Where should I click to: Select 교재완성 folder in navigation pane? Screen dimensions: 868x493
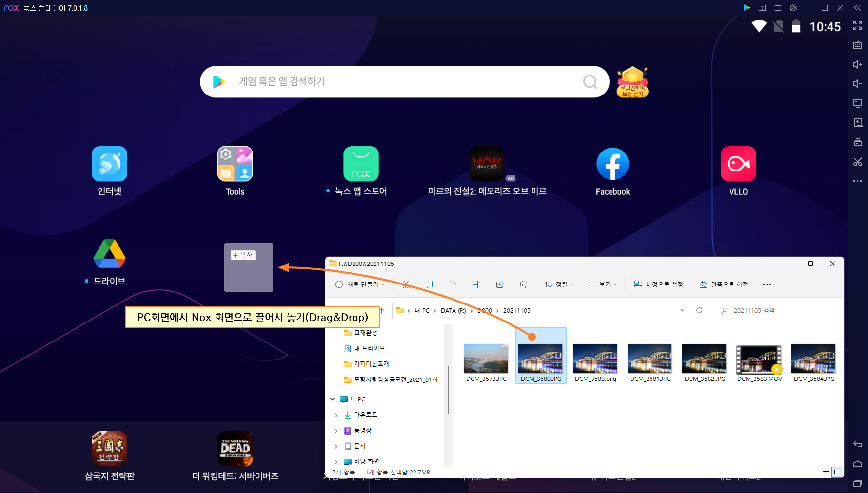(x=360, y=333)
